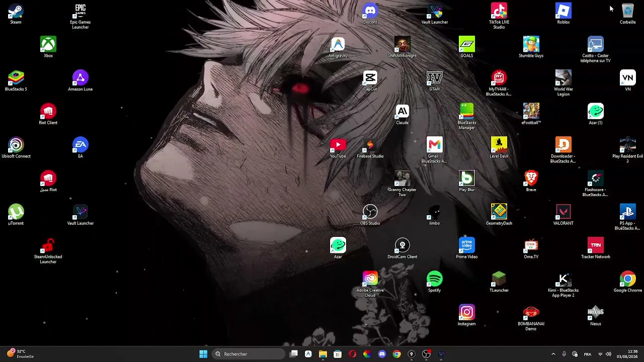This screenshot has height=362, width=644.
Task: Launch the Level Devil shortcut
Action: pos(499,148)
